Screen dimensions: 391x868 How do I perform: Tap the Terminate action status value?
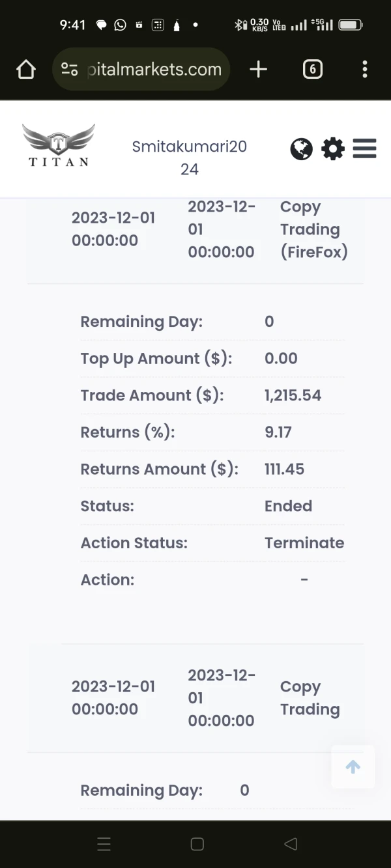(x=304, y=542)
